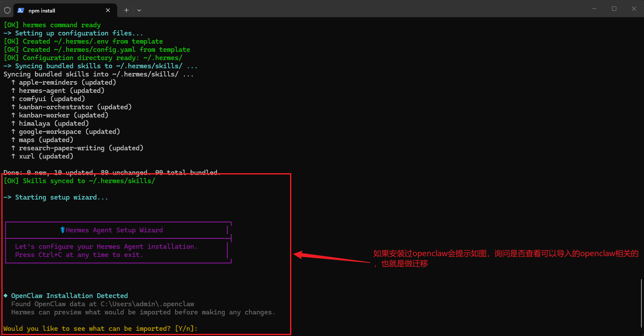
Task: Click the "OpenClaw Installation Detected" heading
Action: click(70, 296)
